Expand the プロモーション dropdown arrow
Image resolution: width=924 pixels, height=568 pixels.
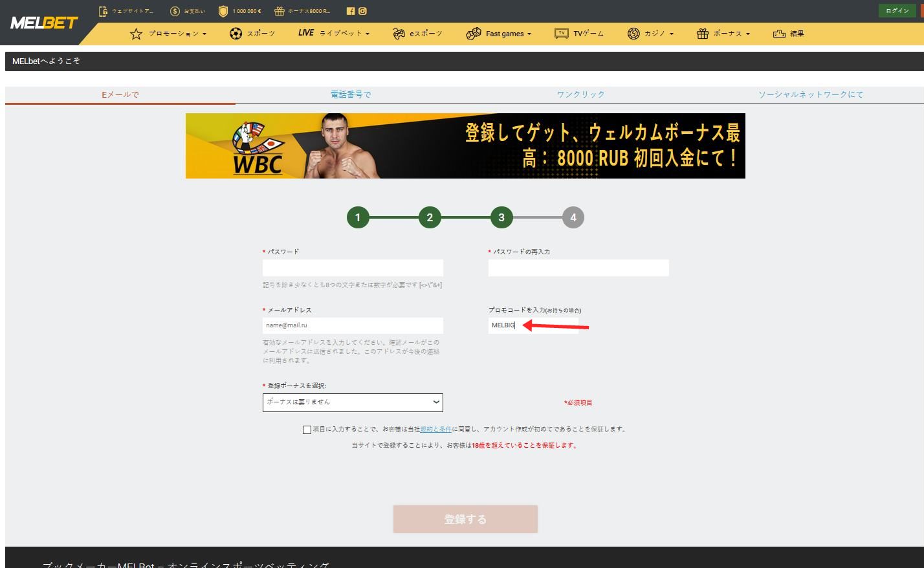pos(204,34)
